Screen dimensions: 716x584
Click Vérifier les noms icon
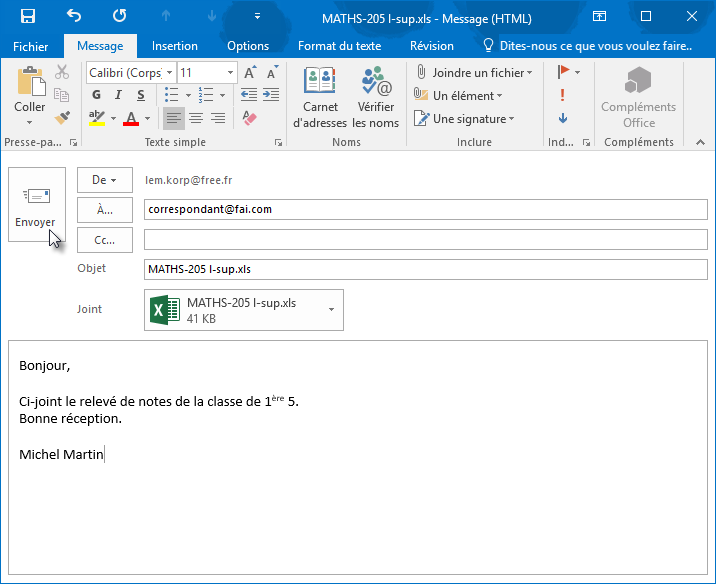(376, 98)
